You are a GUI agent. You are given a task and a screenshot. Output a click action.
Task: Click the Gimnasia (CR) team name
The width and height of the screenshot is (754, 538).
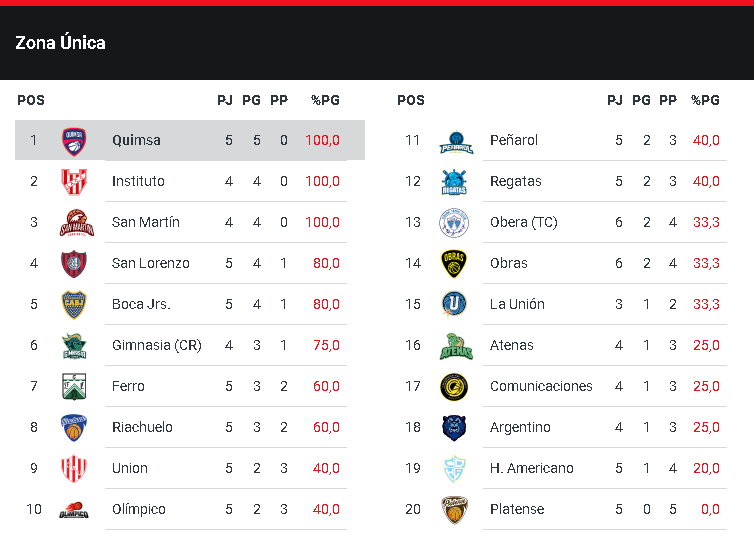156,345
